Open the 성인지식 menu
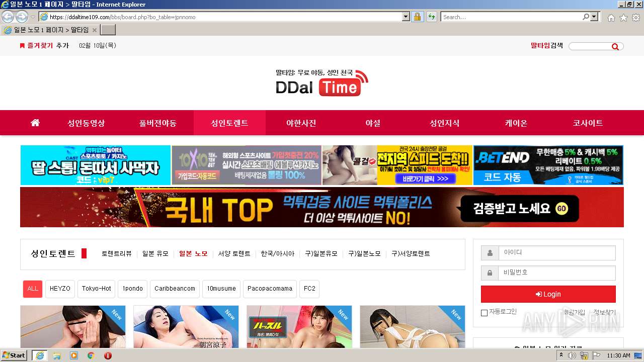644x362 pixels. coord(445,123)
